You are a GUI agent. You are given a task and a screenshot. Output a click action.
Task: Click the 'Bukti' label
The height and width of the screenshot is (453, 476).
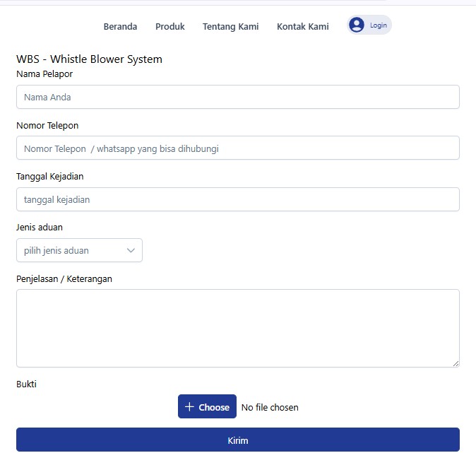click(26, 384)
